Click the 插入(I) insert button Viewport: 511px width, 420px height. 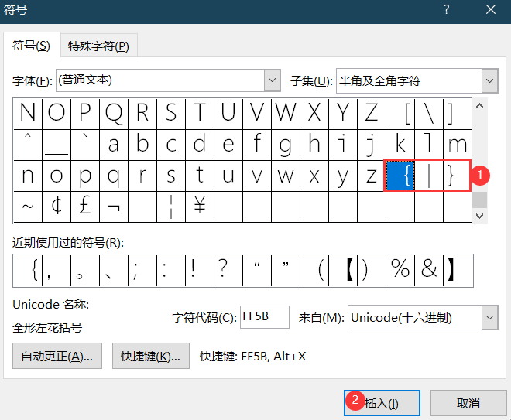click(382, 403)
